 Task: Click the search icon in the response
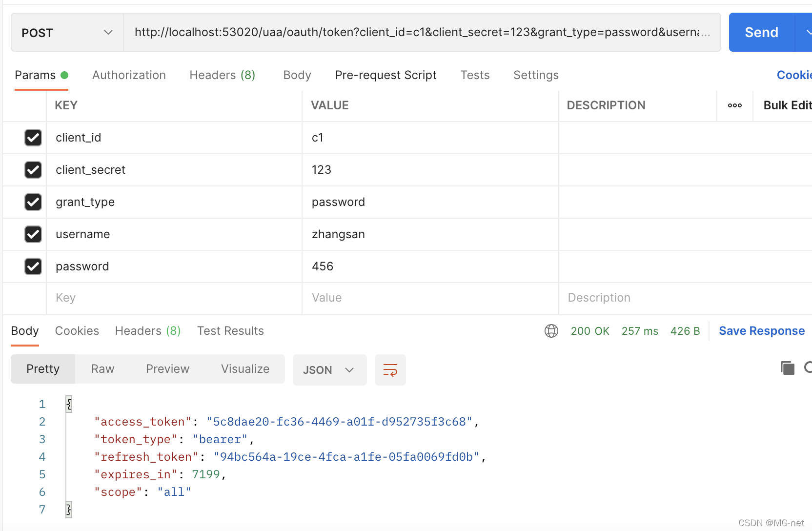[808, 368]
